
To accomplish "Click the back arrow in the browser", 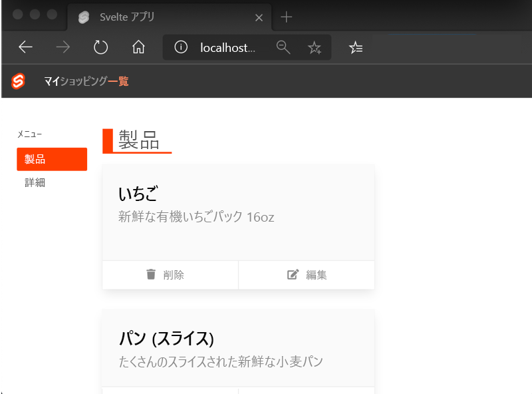I will click(x=25, y=47).
